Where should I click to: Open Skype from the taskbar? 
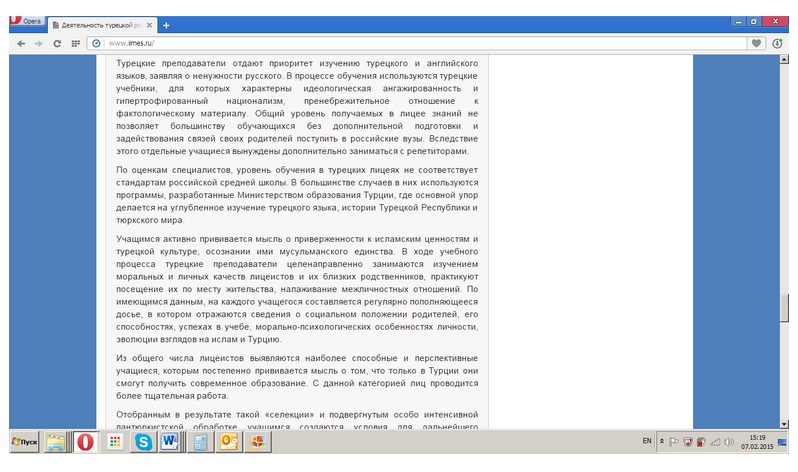click(144, 442)
